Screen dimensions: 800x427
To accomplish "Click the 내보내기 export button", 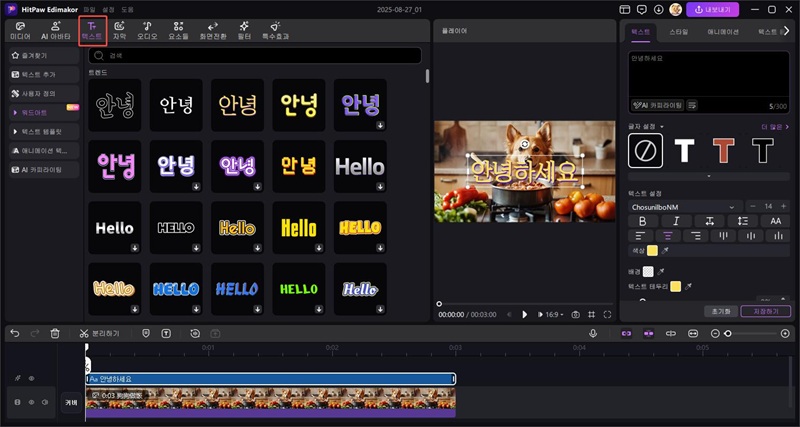I will pyautogui.click(x=712, y=10).
